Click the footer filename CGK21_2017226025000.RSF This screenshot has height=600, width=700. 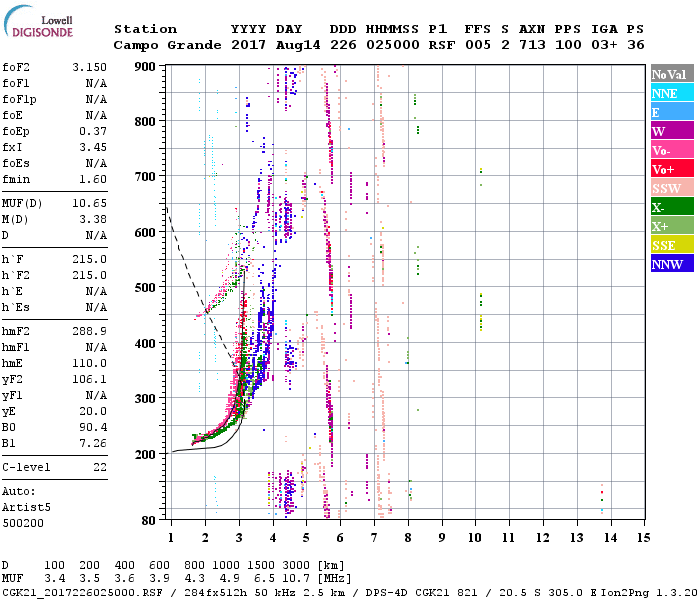pos(82,592)
